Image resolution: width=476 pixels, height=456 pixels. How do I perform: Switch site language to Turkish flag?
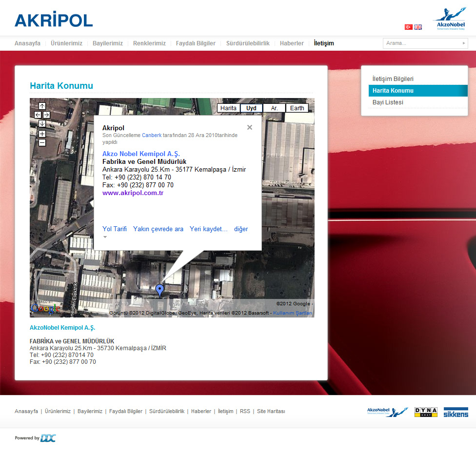pos(409,27)
